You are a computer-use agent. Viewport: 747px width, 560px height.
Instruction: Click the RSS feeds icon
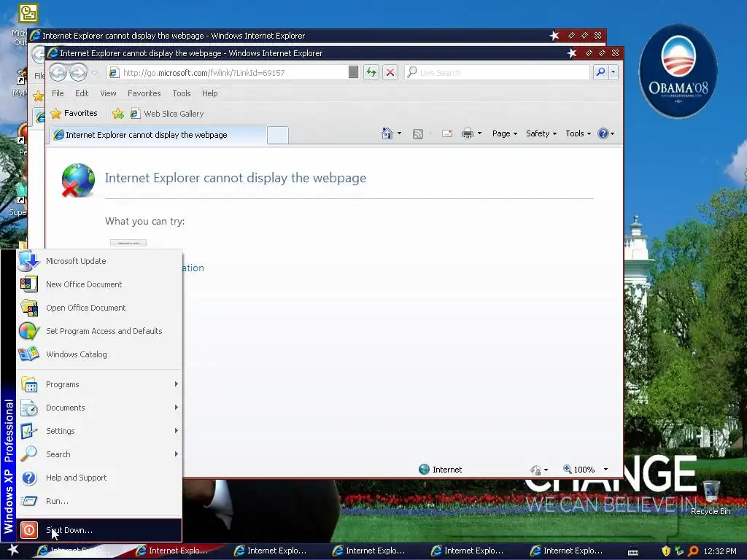418,134
